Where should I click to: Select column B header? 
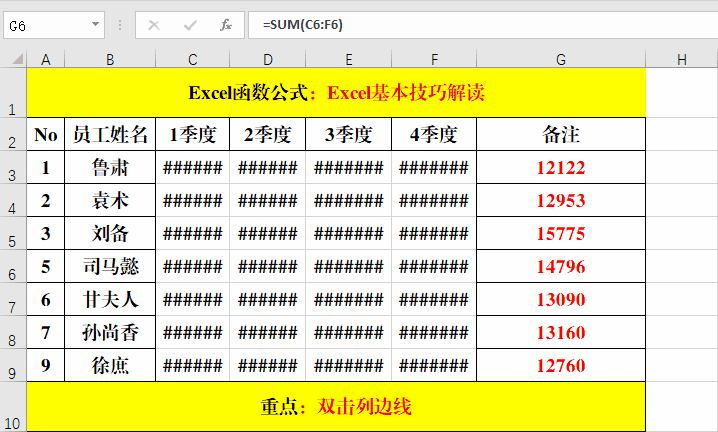[110, 59]
